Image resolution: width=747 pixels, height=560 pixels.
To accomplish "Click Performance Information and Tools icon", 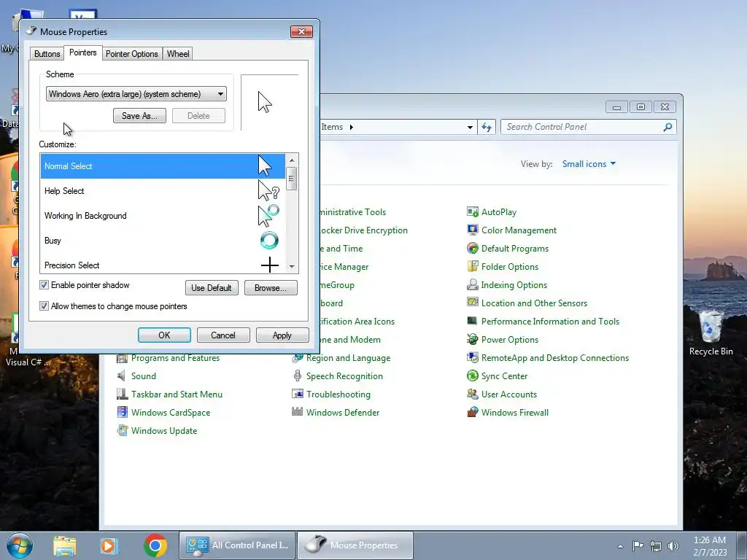I will tap(472, 321).
